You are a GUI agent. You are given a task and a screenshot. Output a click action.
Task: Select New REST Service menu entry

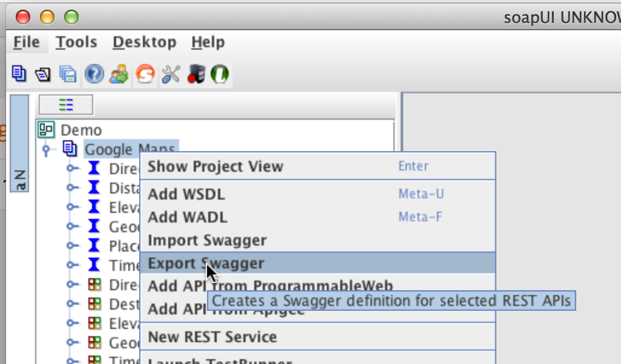pos(318,337)
